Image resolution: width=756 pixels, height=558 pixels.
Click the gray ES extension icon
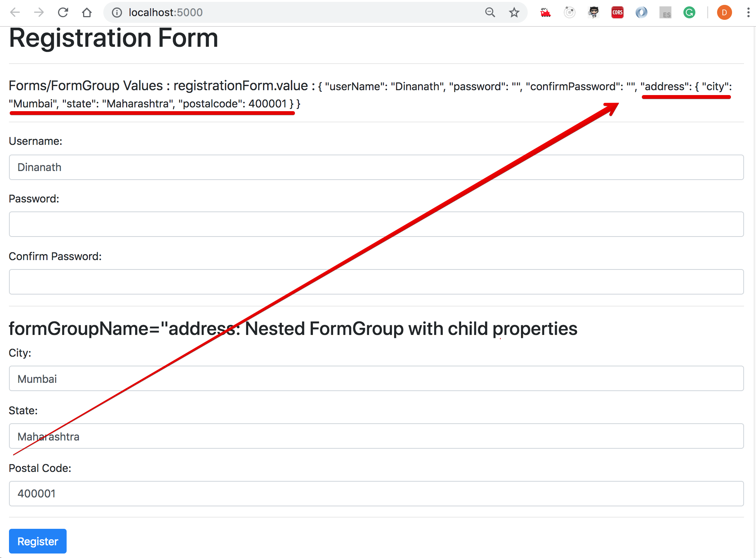coord(665,13)
